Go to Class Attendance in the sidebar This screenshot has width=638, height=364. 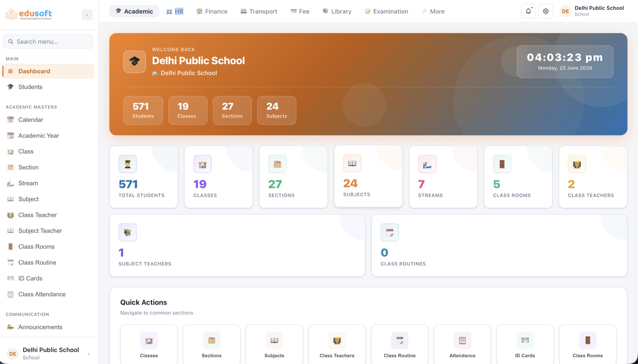48,294
